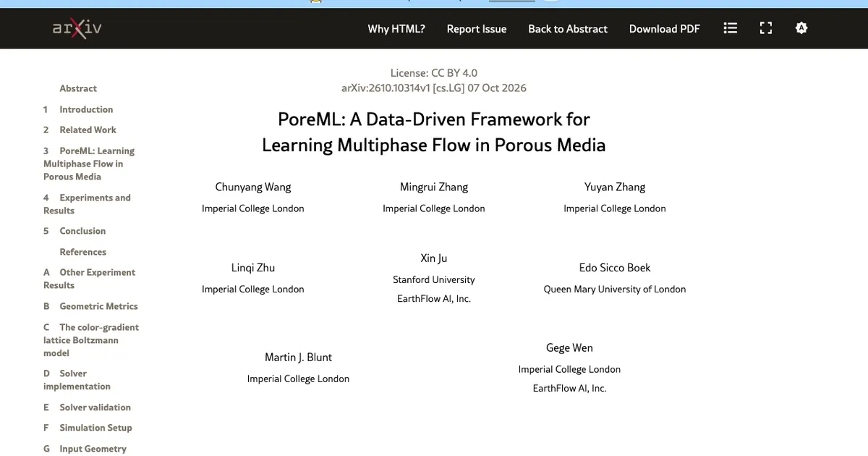Click author name Edo Sicco Boek

(x=615, y=268)
